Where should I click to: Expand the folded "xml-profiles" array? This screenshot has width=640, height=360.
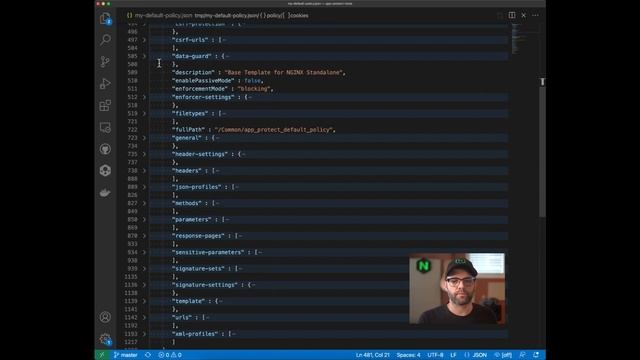tap(144, 334)
